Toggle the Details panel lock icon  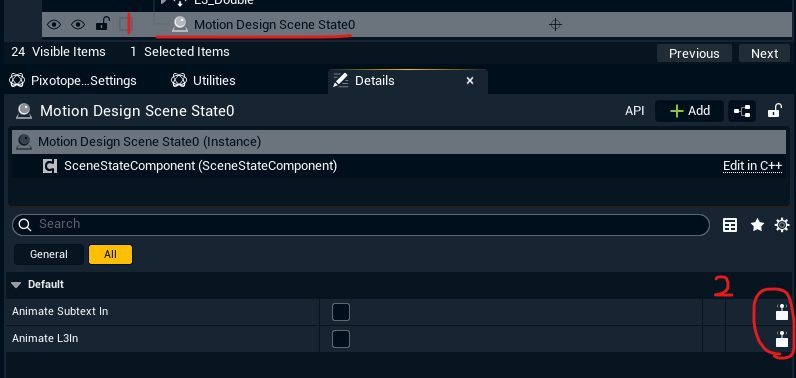point(774,111)
